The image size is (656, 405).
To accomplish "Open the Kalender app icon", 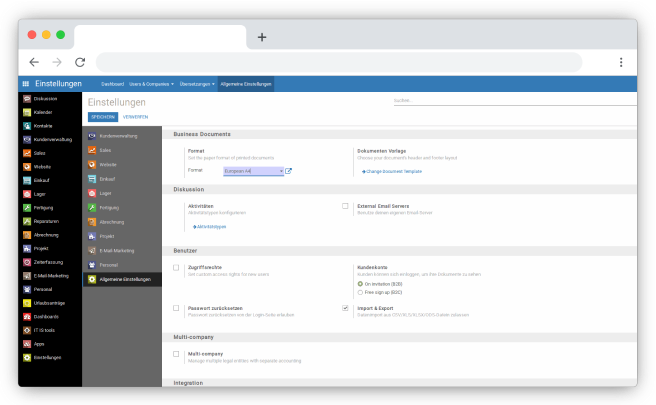I will tap(27, 113).
